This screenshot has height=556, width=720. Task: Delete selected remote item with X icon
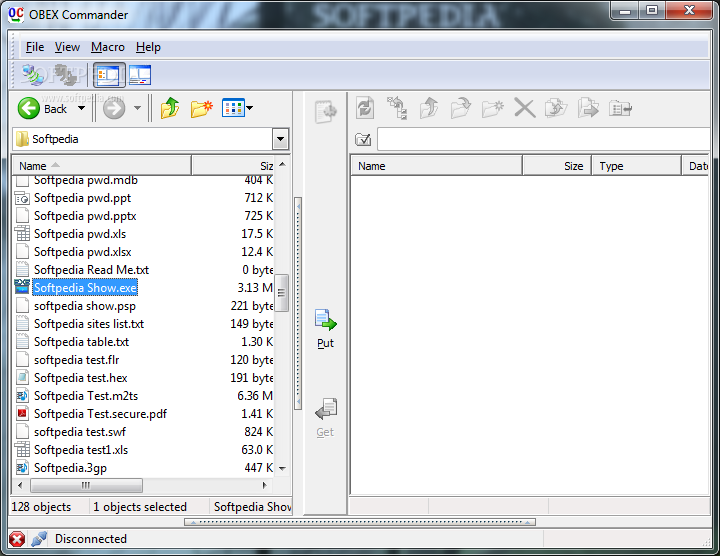[x=524, y=108]
